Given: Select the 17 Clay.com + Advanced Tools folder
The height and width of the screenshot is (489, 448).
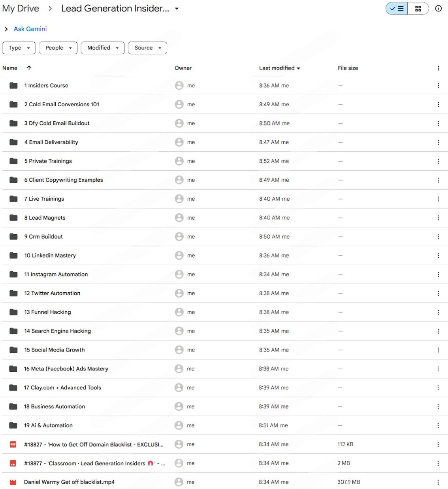Looking at the screenshot, I should [x=62, y=387].
